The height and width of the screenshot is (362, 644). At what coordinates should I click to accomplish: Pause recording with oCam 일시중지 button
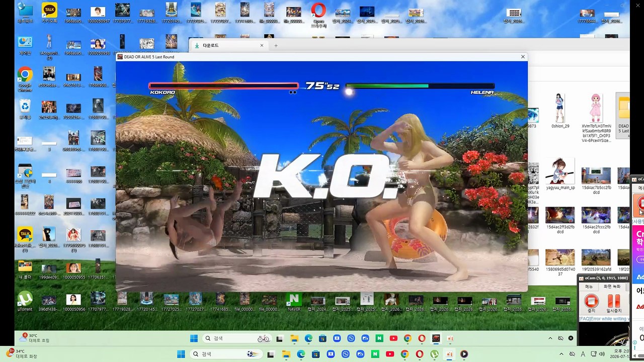coord(614,303)
